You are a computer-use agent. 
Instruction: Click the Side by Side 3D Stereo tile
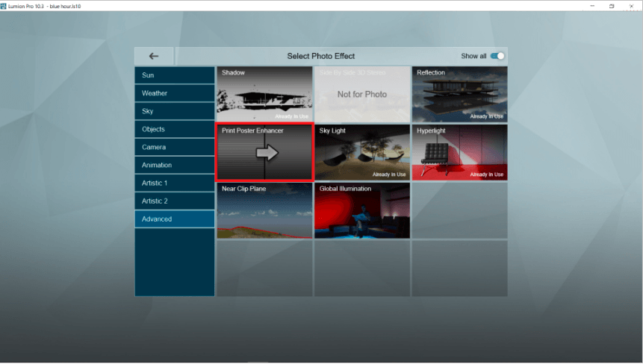pos(362,94)
